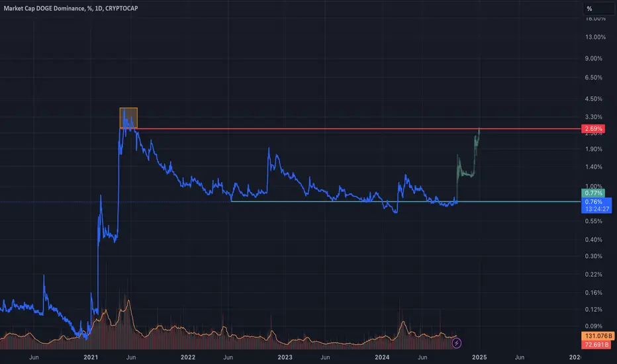Click the 9.00% price axis label
The image size is (617, 364).
pos(593,59)
